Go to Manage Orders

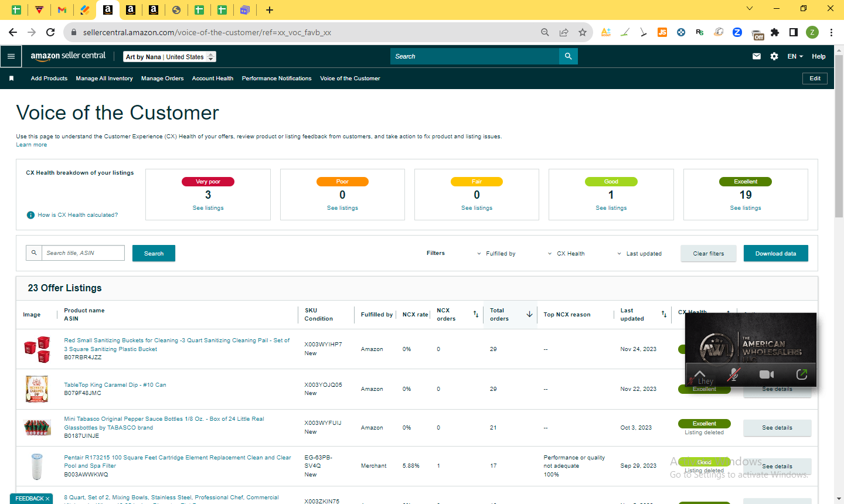(162, 79)
